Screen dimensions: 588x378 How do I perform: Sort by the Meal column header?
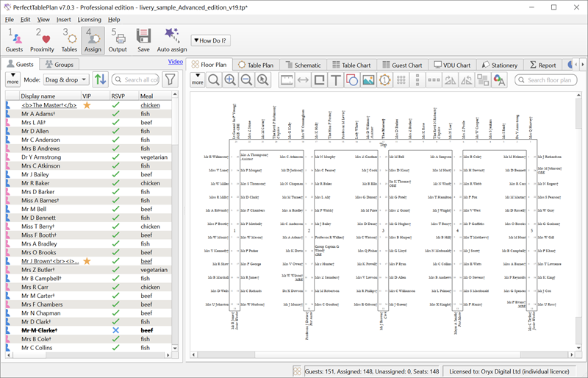(155, 96)
